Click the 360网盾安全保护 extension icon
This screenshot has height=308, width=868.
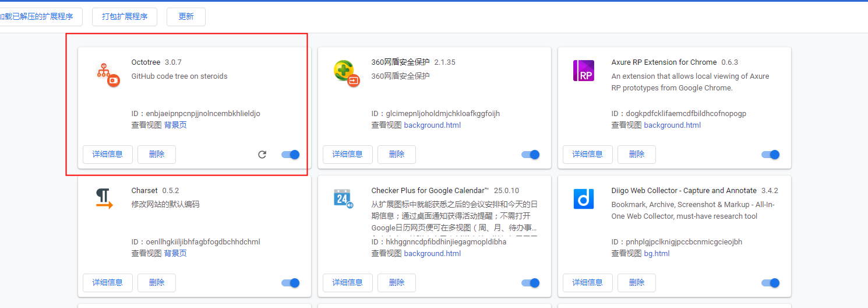pyautogui.click(x=347, y=73)
